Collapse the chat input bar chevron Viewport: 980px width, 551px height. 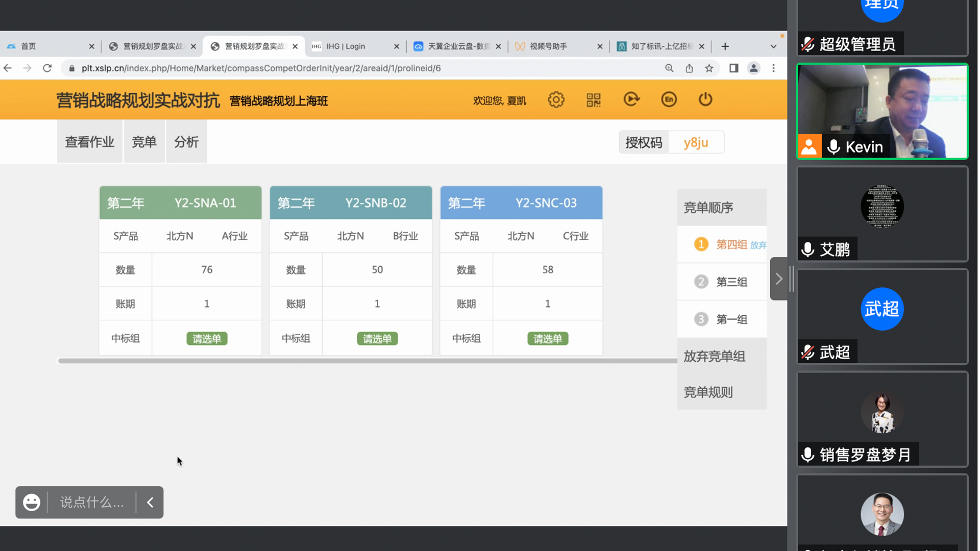click(x=150, y=503)
